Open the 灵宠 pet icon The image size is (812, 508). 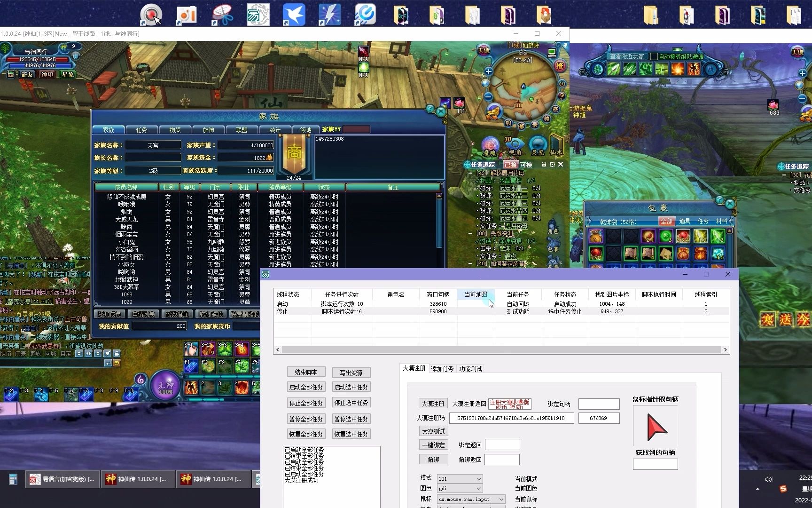coord(538,146)
